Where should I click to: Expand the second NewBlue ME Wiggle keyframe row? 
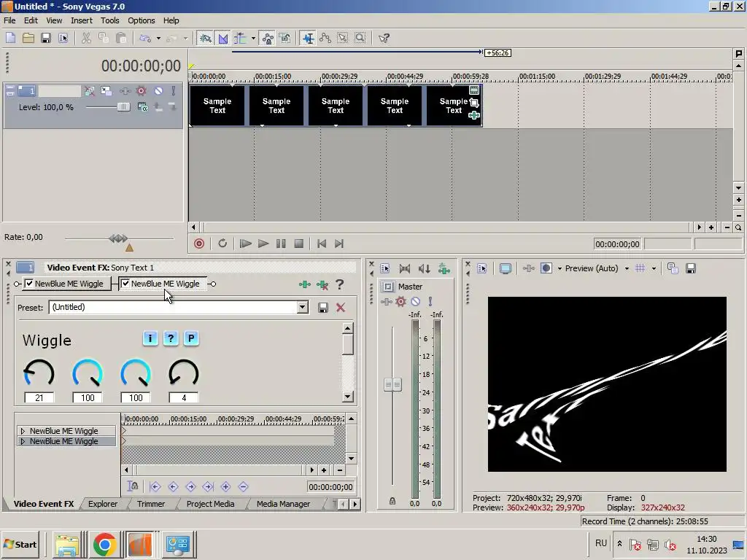23,441
